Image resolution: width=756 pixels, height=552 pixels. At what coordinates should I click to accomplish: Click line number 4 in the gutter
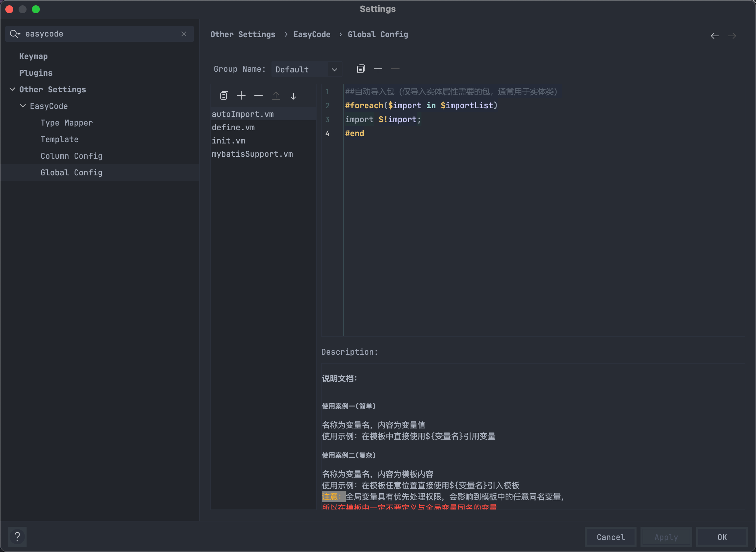tap(327, 134)
